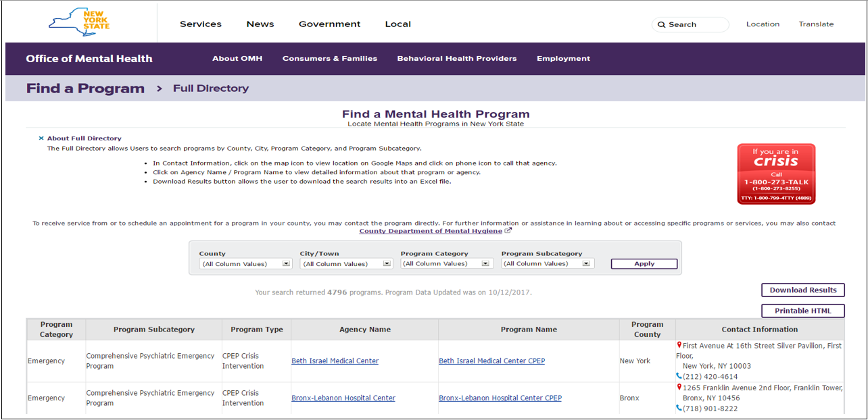Image resolution: width=868 pixels, height=420 pixels.
Task: Open Bronx-Lebanon Hospital Center CPEP program
Action: point(500,398)
